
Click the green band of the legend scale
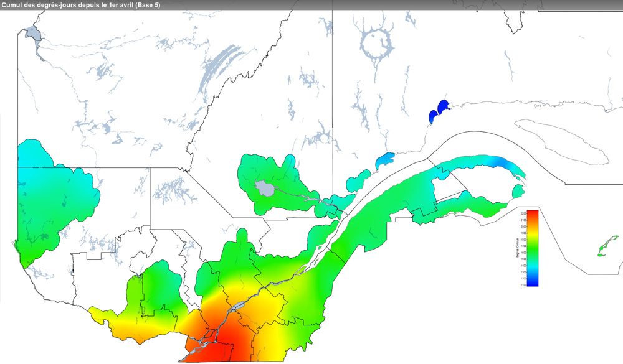[x=533, y=249]
